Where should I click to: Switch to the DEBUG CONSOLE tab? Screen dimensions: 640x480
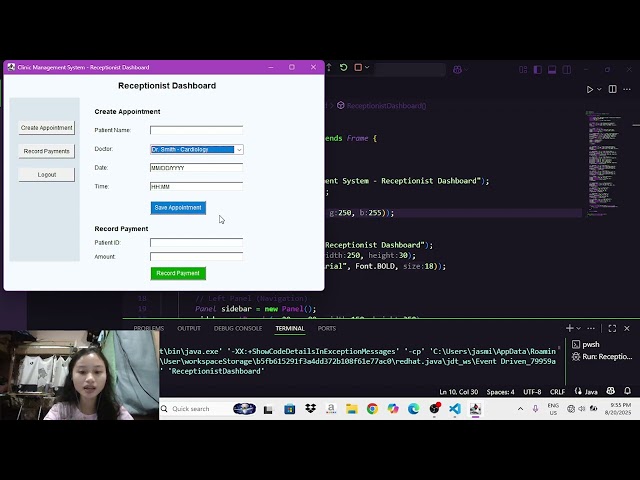[x=238, y=329]
